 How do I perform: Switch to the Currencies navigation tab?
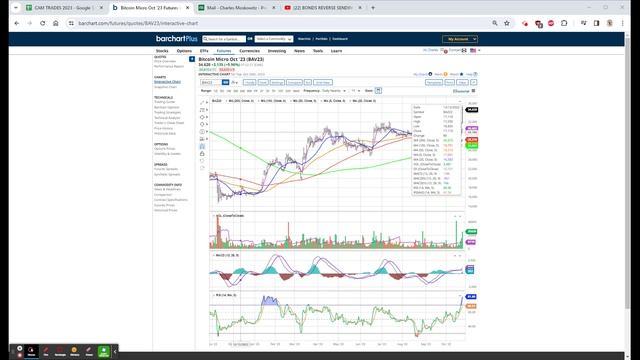point(249,51)
